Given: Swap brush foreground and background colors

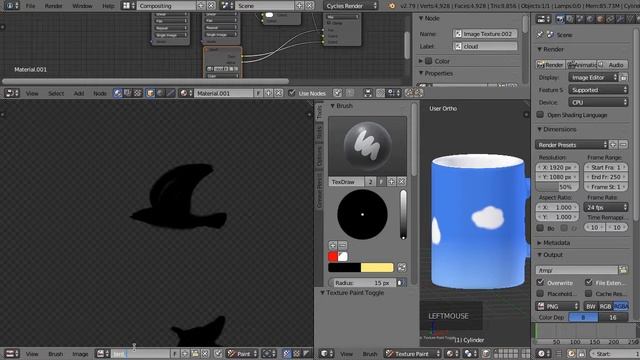Looking at the screenshot, I should tap(402, 268).
